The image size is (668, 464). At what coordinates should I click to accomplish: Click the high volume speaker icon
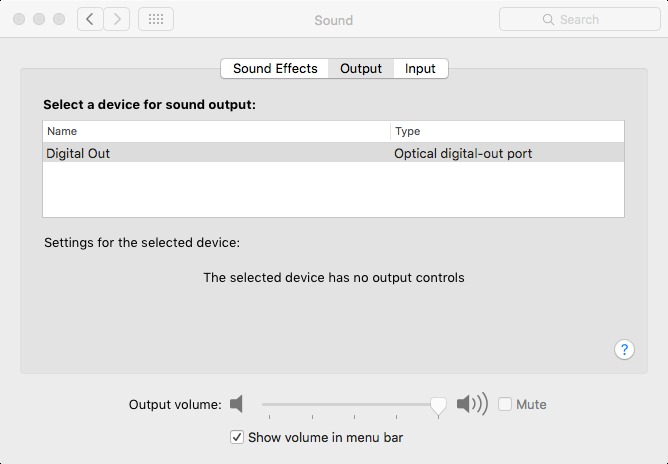point(471,404)
